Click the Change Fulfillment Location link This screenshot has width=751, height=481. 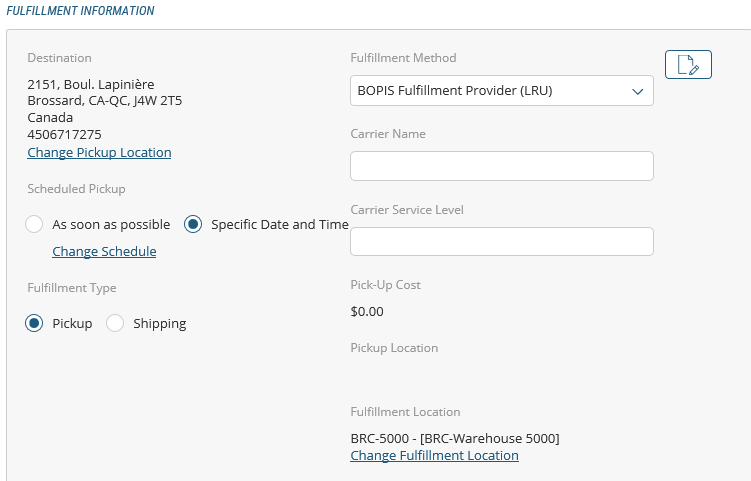click(x=434, y=455)
